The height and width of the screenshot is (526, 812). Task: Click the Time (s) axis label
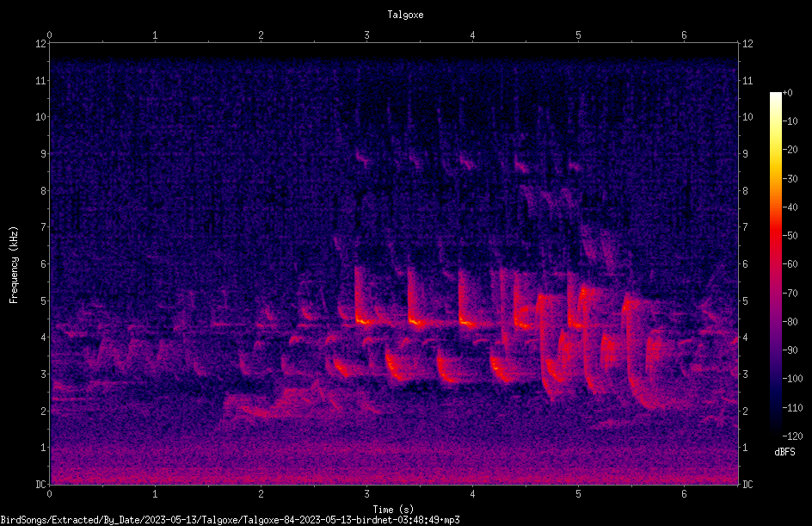393,510
